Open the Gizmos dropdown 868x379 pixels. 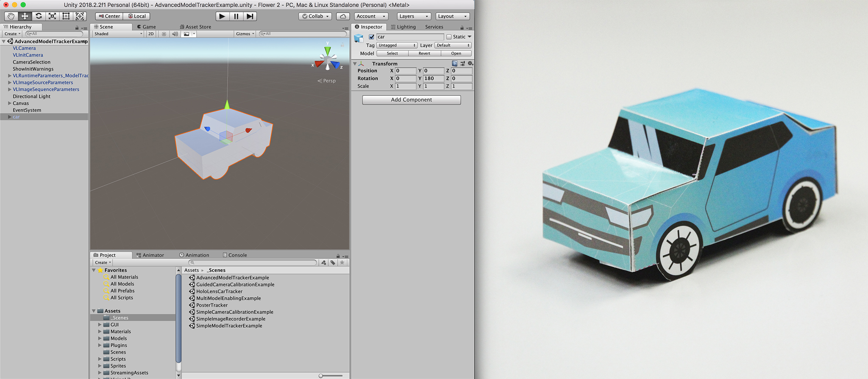[245, 34]
